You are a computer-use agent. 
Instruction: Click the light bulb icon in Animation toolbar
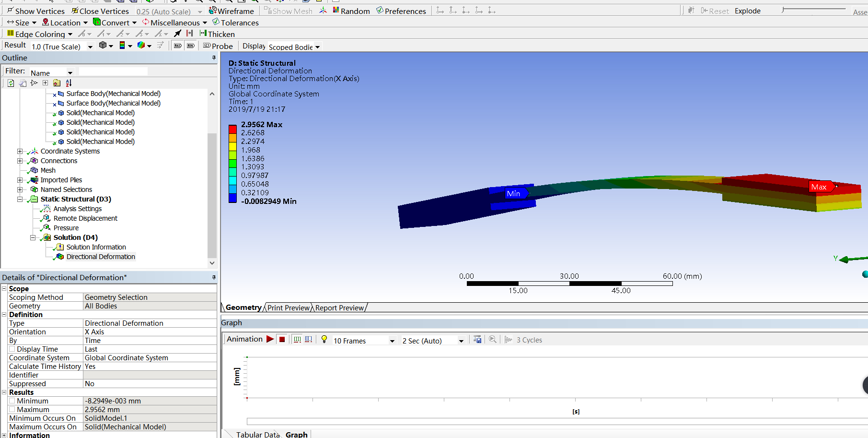(324, 339)
